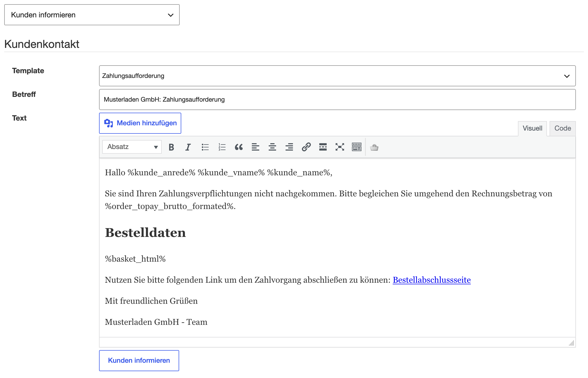Image resolution: width=588 pixels, height=378 pixels.
Task: Open the Zahlungsaufforderung template dropdown
Action: [x=337, y=76]
